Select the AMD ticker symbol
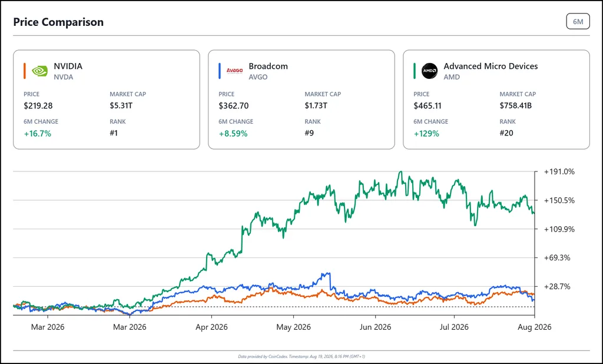The width and height of the screenshot is (603, 364). click(x=452, y=77)
